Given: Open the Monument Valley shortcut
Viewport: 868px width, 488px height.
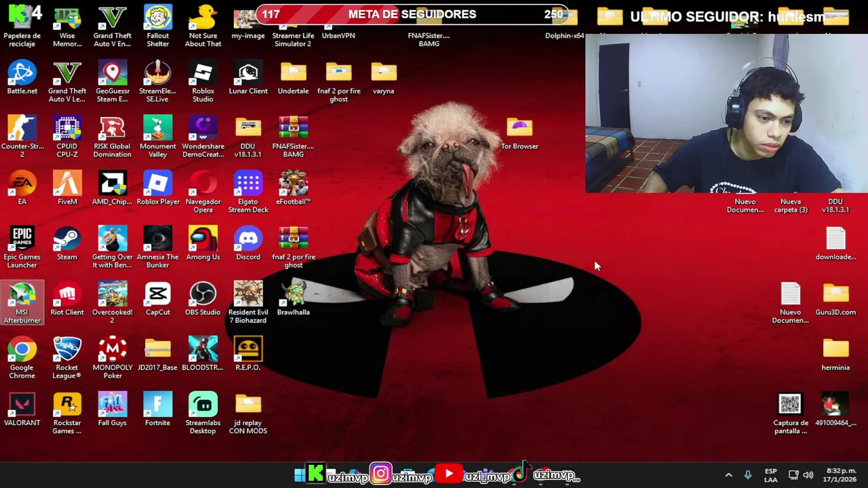Looking at the screenshot, I should pos(157,137).
